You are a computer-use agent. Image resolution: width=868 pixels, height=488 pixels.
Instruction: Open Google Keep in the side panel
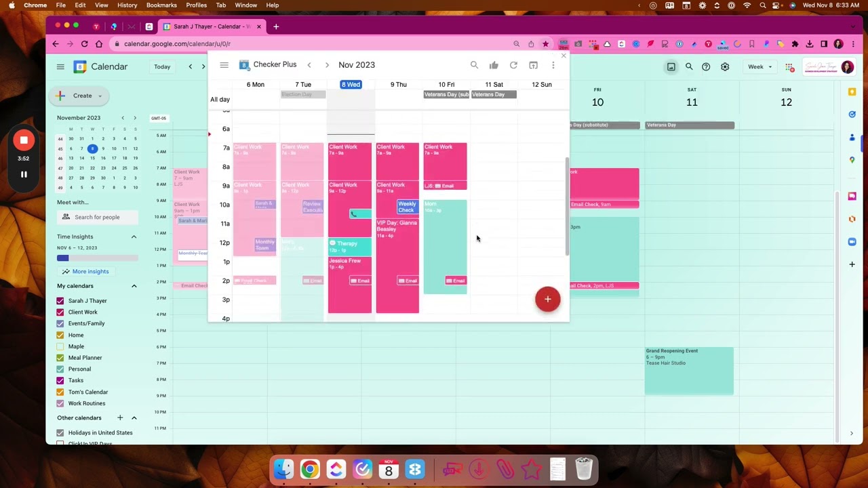852,91
